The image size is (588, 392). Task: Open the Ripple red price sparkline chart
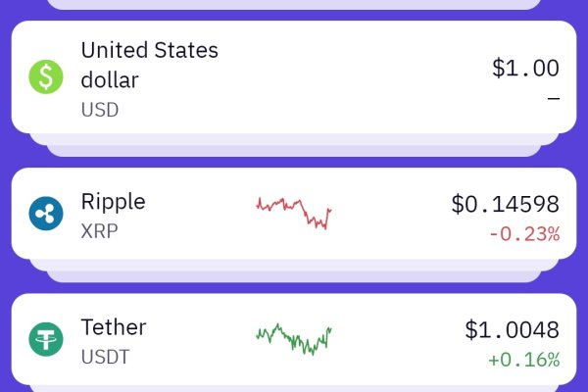point(294,212)
